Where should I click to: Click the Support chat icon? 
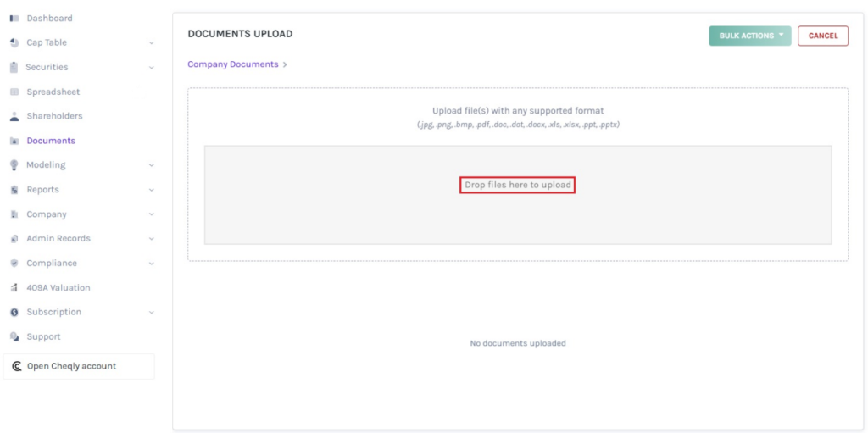tap(14, 336)
